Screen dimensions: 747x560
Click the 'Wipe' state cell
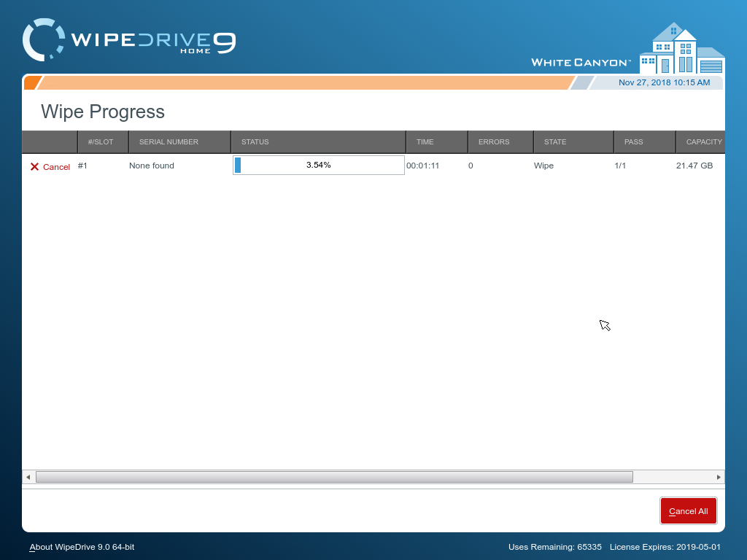click(543, 166)
